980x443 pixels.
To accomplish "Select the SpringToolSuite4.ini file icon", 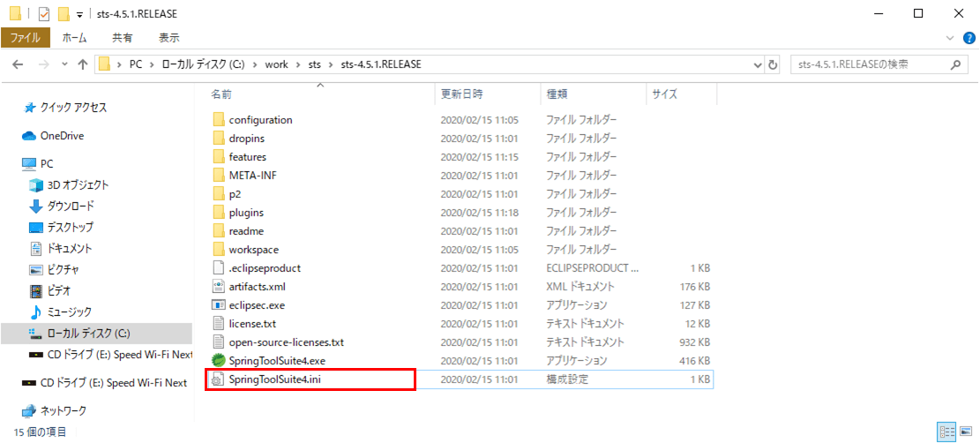I will pyautogui.click(x=219, y=379).
